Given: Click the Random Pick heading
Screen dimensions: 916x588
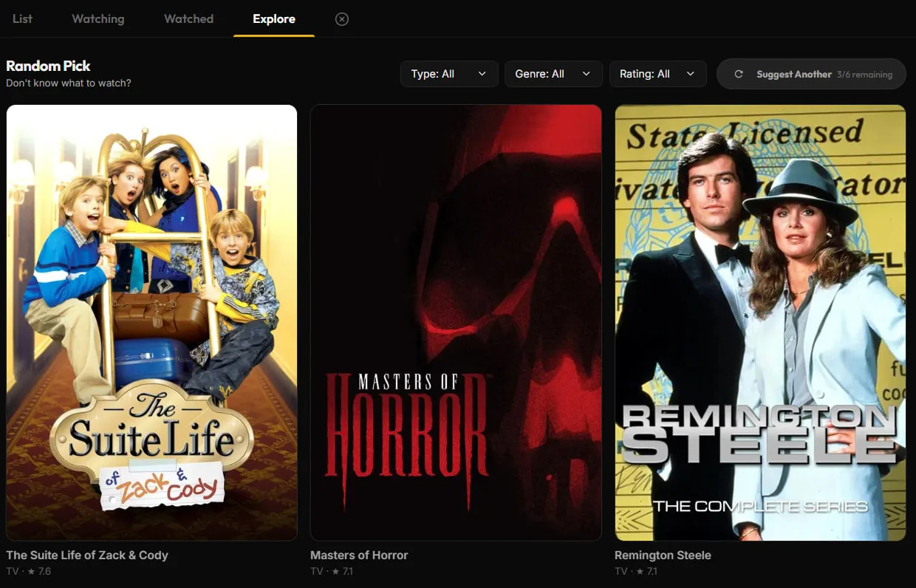Looking at the screenshot, I should 48,66.
